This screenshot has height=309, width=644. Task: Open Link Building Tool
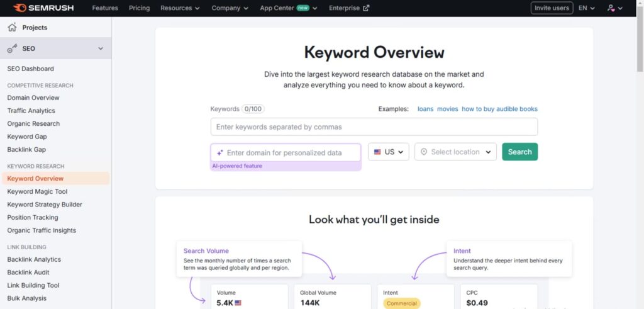pyautogui.click(x=33, y=285)
